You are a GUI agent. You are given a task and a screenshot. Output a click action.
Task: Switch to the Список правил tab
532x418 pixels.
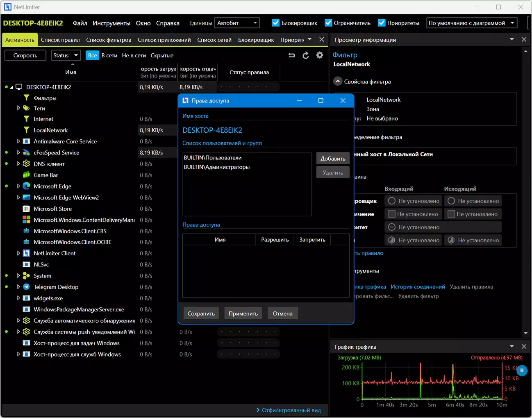click(60, 40)
